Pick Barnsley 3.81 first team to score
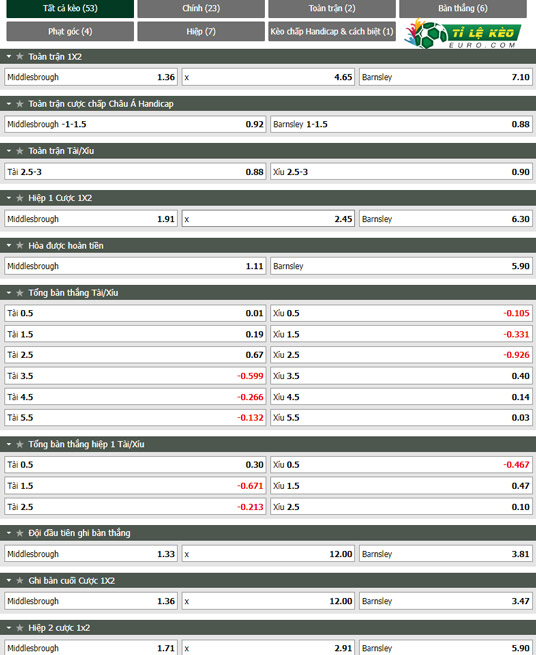 tap(446, 554)
